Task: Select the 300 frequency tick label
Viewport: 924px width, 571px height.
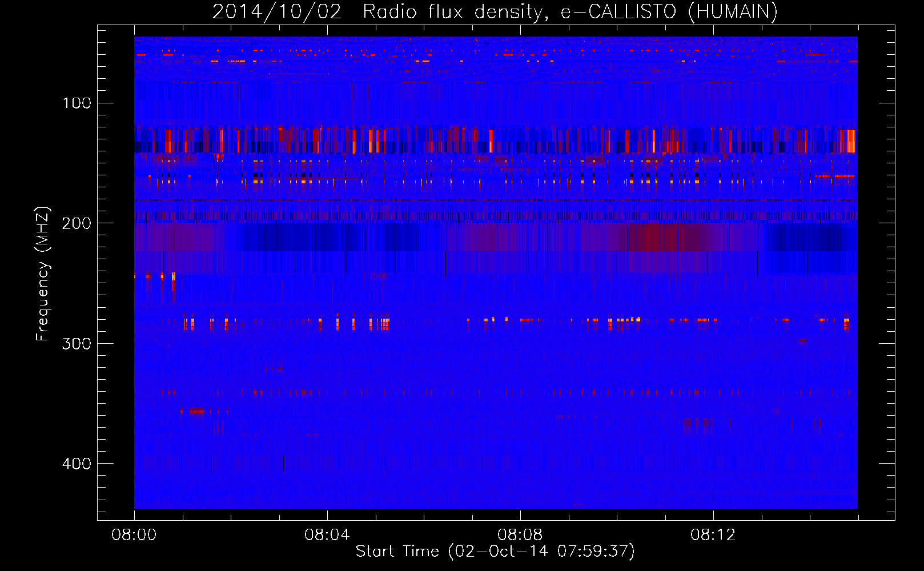Action: point(77,343)
